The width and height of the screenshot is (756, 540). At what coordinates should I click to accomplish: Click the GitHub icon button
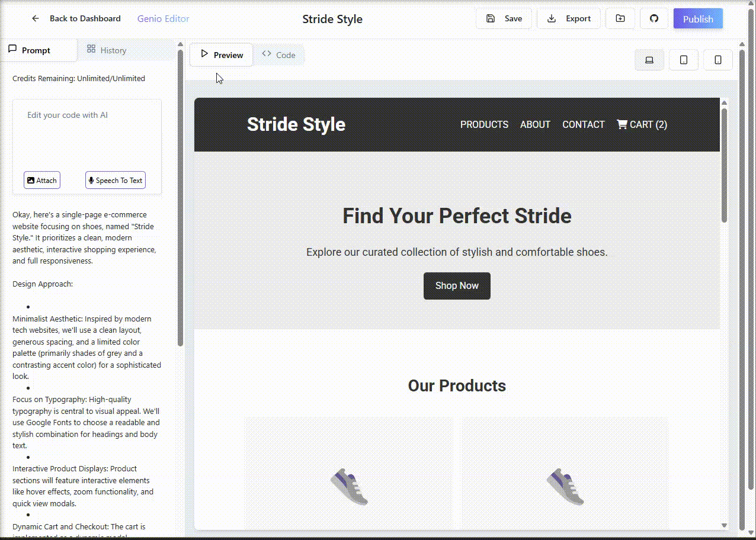pos(654,18)
